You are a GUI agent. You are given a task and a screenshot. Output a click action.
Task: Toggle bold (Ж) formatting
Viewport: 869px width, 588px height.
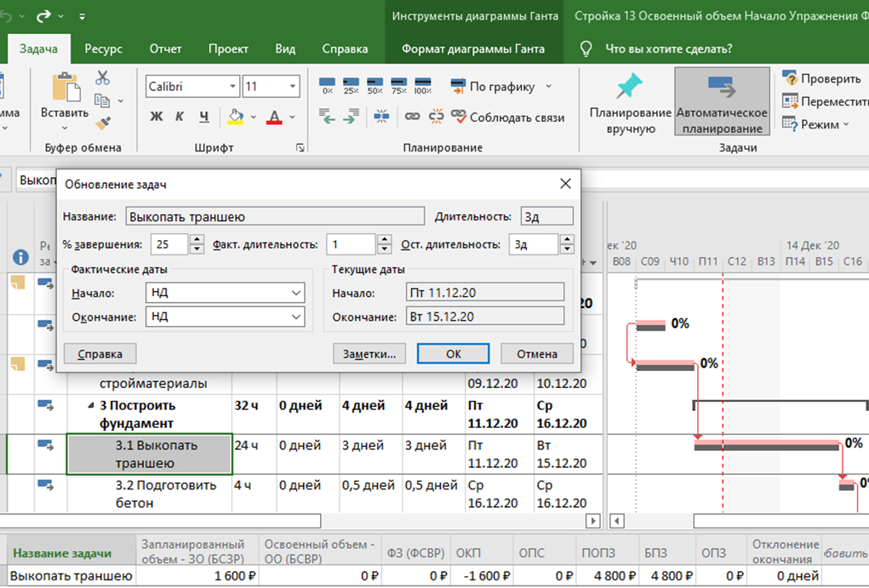click(157, 117)
